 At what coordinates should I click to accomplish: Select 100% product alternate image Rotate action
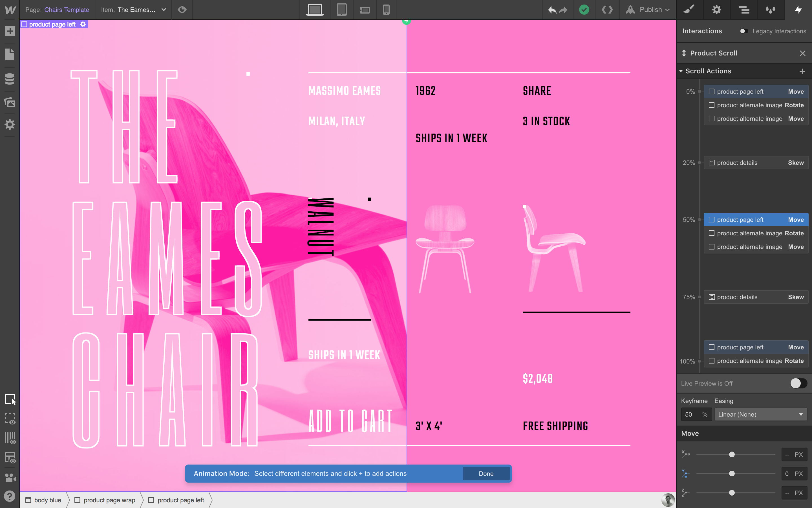756,361
